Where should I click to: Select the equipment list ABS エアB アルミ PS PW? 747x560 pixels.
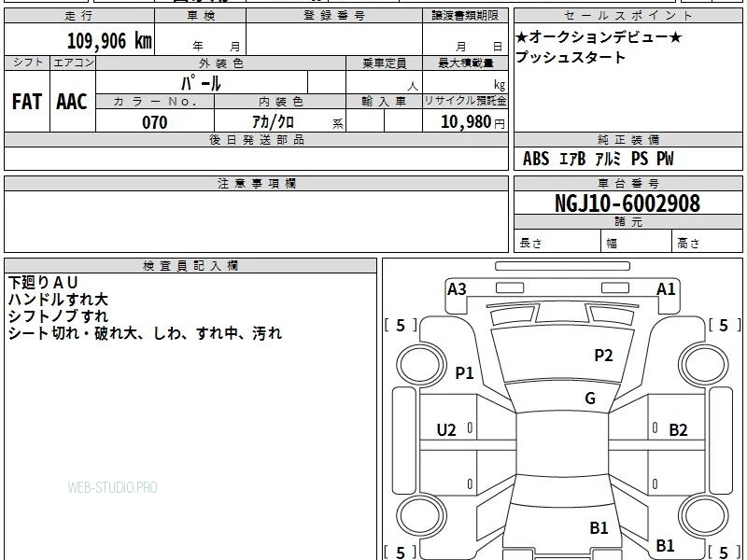tap(599, 159)
